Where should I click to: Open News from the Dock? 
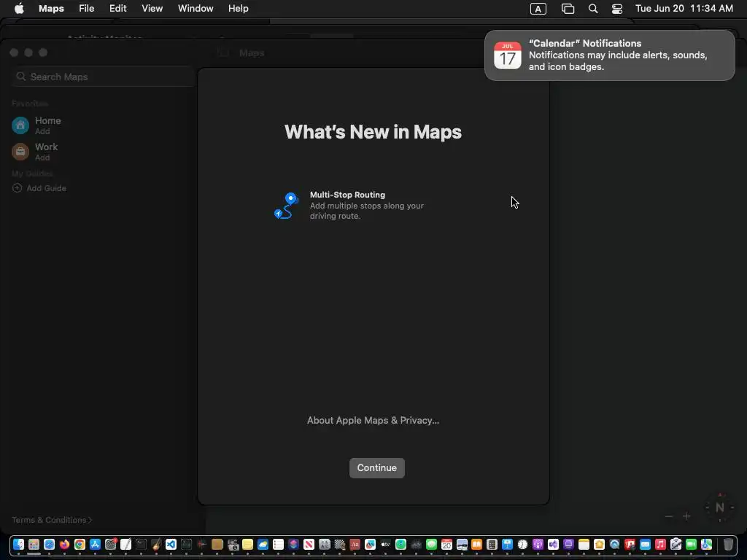pyautogui.click(x=309, y=544)
